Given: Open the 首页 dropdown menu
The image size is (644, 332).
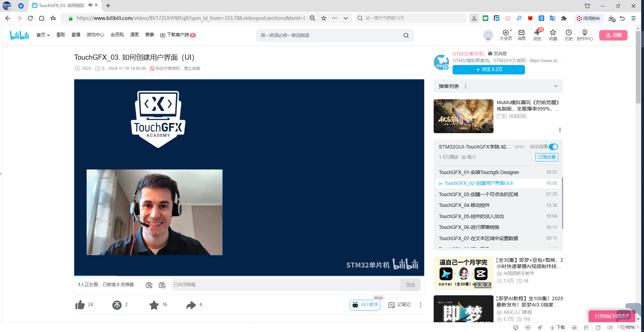Looking at the screenshot, I should (43, 35).
